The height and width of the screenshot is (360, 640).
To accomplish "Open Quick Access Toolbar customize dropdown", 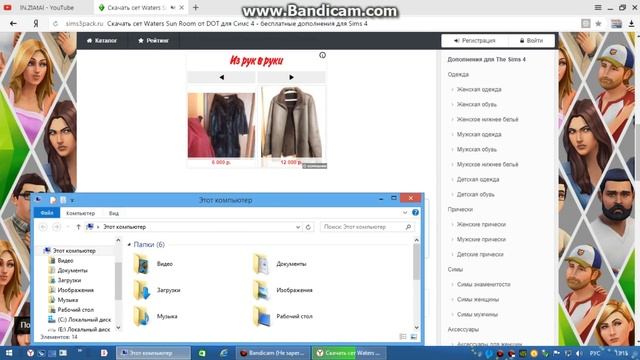I will pyautogui.click(x=72, y=200).
